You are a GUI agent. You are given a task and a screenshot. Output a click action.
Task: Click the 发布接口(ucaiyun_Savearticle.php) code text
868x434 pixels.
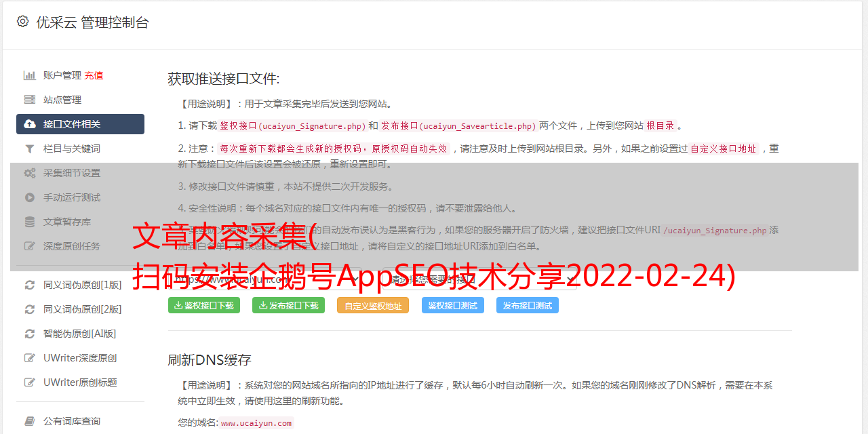tap(458, 126)
